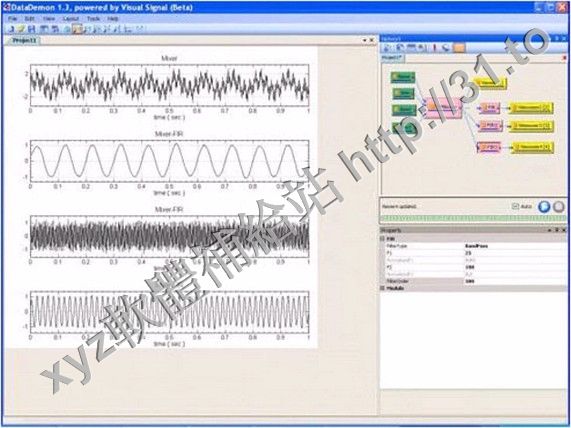The width and height of the screenshot is (571, 428).
Task: Open the Help menu
Action: 113,18
